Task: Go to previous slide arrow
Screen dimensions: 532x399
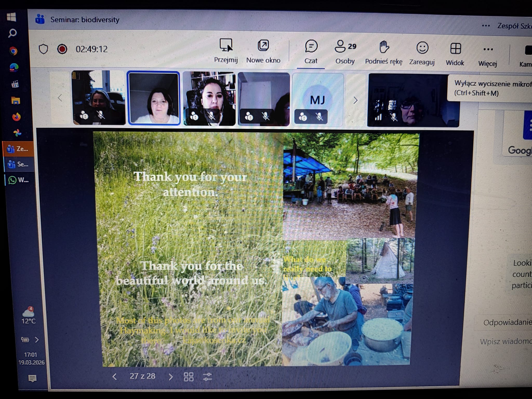Action: tap(115, 376)
